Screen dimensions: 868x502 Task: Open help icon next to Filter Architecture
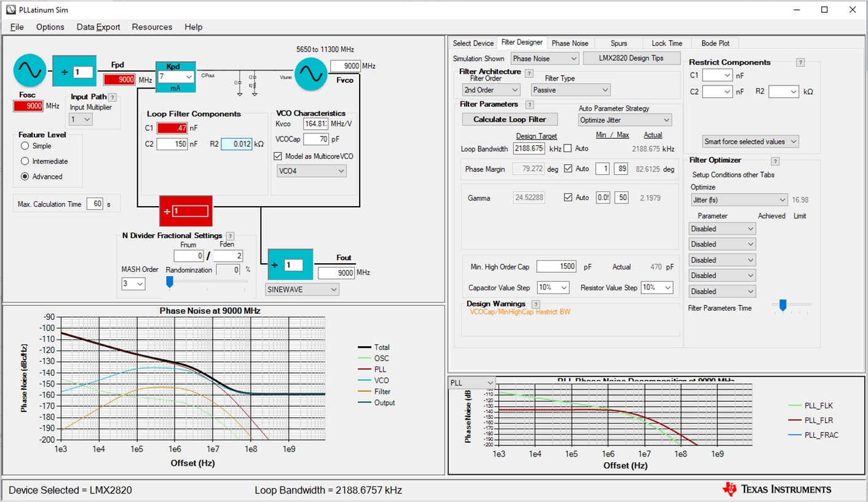[x=529, y=74]
